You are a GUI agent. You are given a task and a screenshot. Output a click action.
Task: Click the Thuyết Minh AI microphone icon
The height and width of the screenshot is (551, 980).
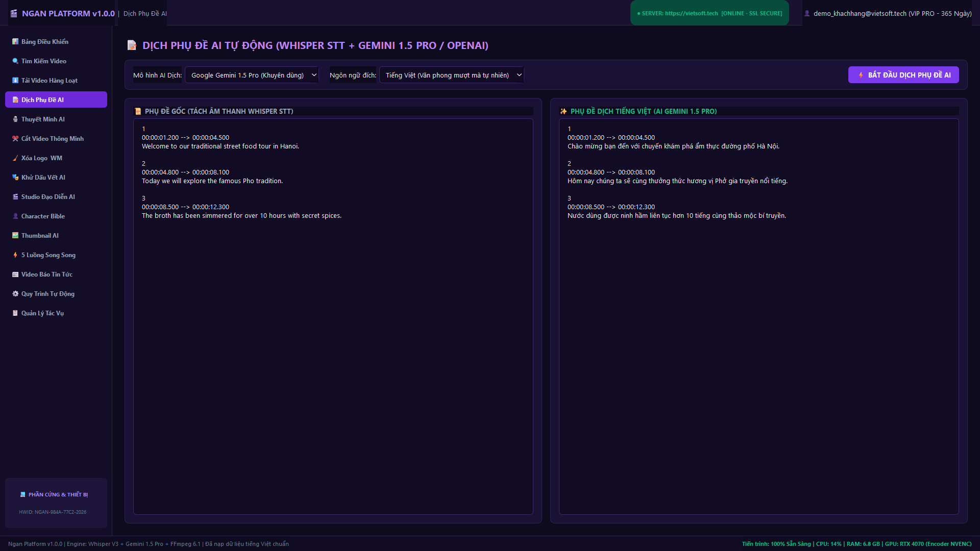click(15, 119)
